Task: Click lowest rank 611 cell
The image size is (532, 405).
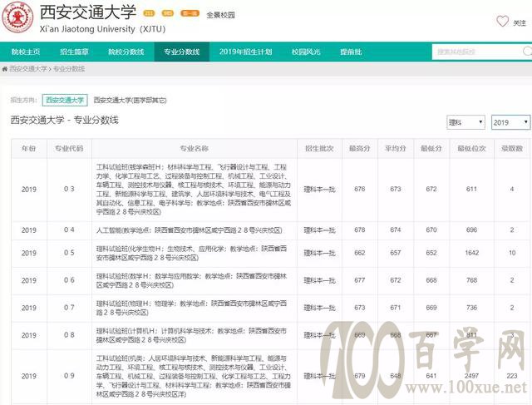Action: click(471, 189)
